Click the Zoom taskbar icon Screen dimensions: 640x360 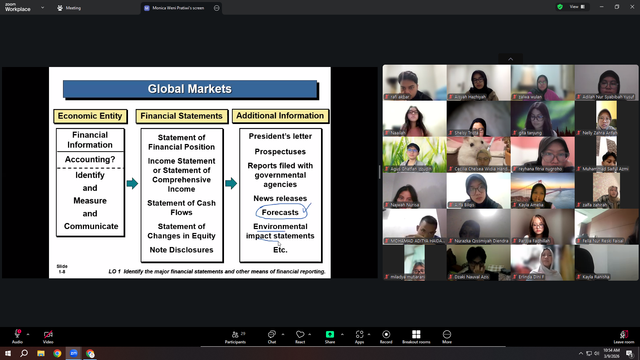pyautogui.click(x=74, y=353)
